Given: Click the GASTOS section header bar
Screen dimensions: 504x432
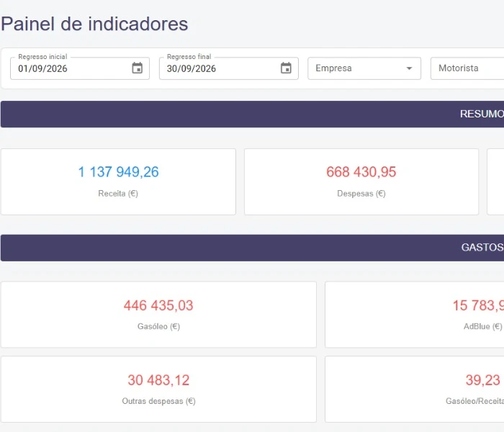Looking at the screenshot, I should (252, 248).
